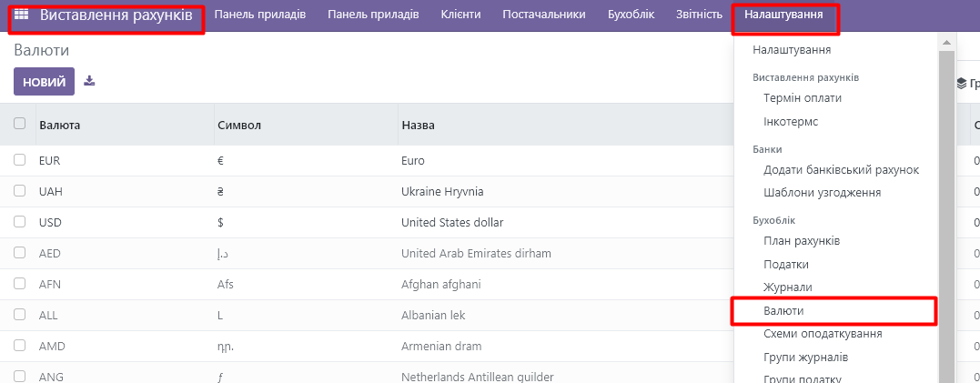Select the План рахунків menu entry
This screenshot has height=383, width=980.
[x=802, y=241]
